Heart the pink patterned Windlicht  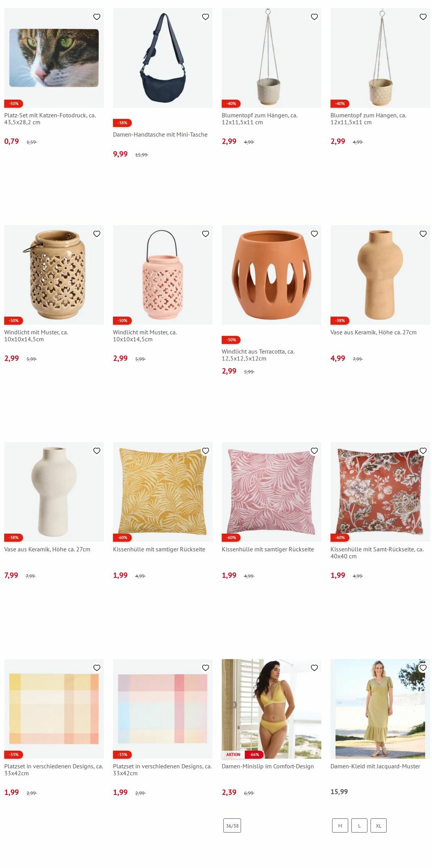tap(206, 234)
